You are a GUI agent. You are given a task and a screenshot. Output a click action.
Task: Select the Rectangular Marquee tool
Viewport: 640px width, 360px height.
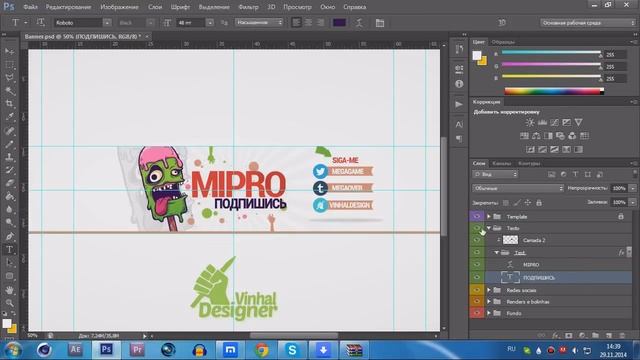(9, 65)
